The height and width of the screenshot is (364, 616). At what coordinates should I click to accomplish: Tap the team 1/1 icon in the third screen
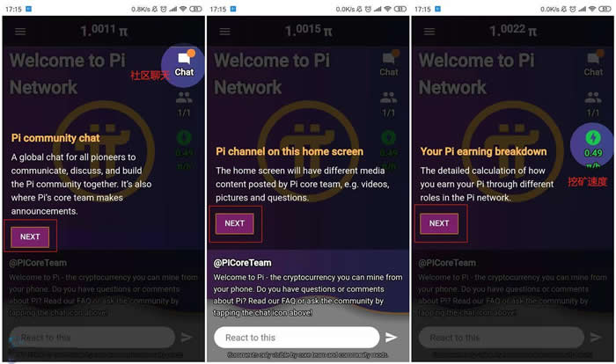(x=593, y=105)
